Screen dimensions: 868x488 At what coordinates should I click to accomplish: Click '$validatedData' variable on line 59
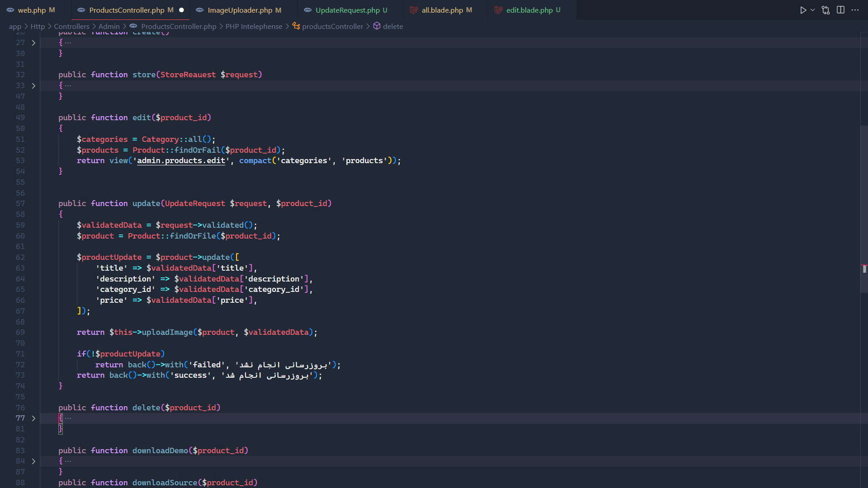click(x=109, y=225)
